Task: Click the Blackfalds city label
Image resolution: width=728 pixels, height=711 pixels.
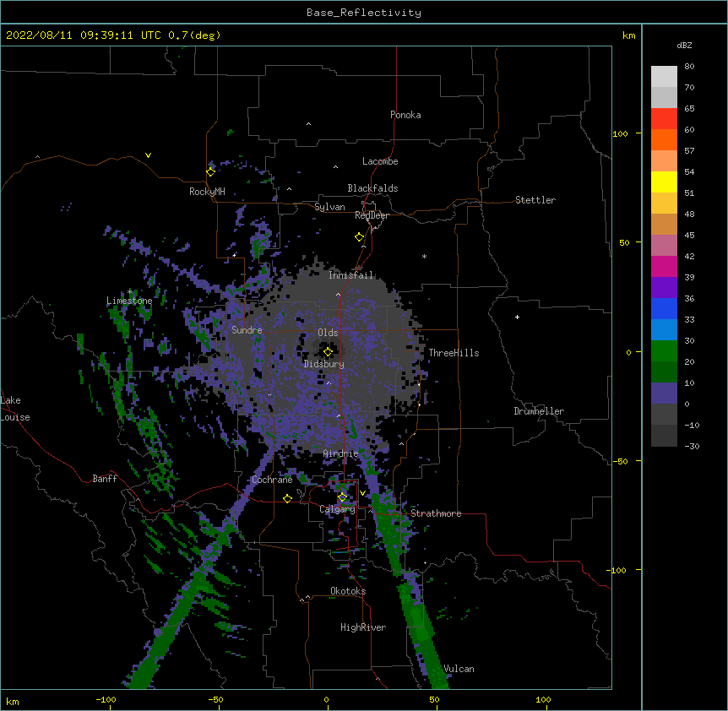Action: coord(372,188)
